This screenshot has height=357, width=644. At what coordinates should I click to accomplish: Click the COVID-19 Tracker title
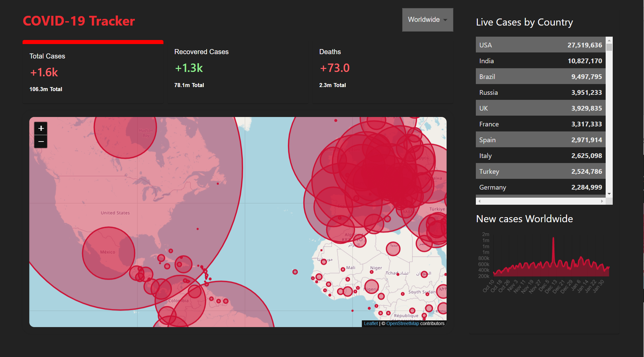pos(79,21)
